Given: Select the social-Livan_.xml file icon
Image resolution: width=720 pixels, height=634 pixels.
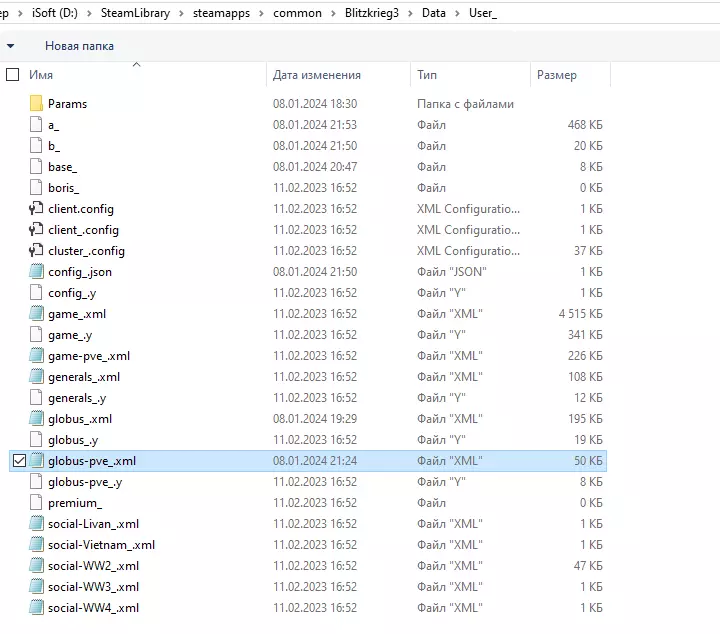Looking at the screenshot, I should pyautogui.click(x=36, y=523).
